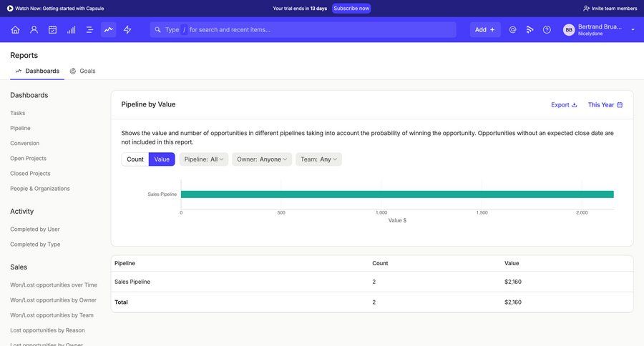Viewport: 644px width, 346px height.
Task: Expand the Owner: Anyone filter
Action: (x=262, y=159)
